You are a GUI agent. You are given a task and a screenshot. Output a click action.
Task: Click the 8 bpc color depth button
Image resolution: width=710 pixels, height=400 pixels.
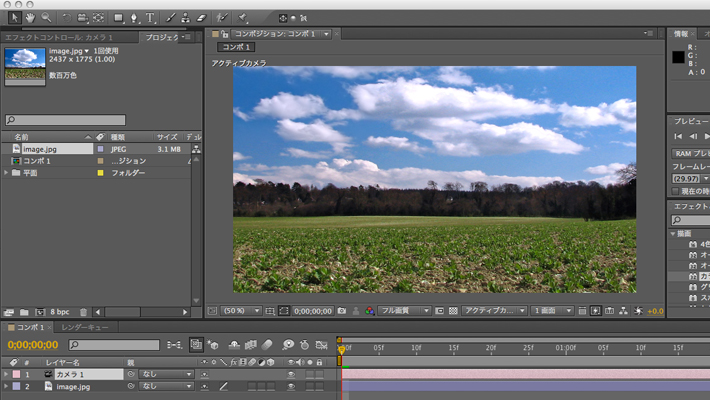click(x=60, y=312)
